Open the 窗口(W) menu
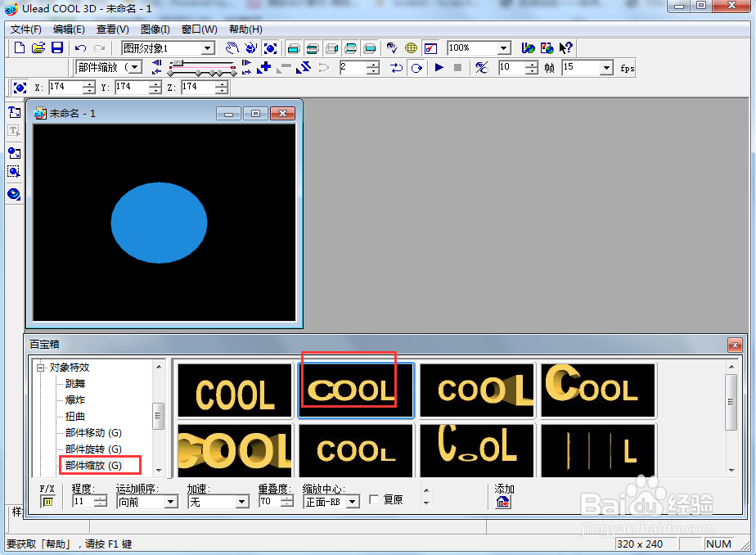 click(199, 29)
